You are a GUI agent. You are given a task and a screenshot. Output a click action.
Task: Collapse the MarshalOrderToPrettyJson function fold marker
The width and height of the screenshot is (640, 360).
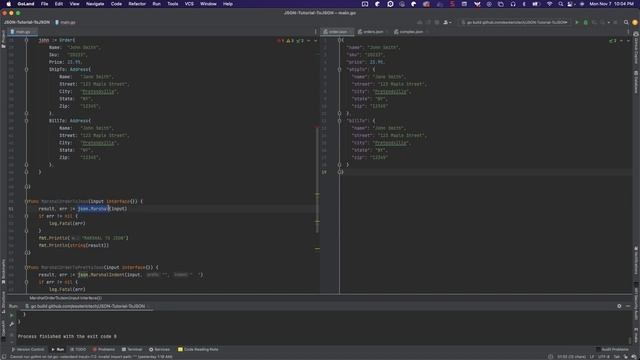(x=27, y=267)
